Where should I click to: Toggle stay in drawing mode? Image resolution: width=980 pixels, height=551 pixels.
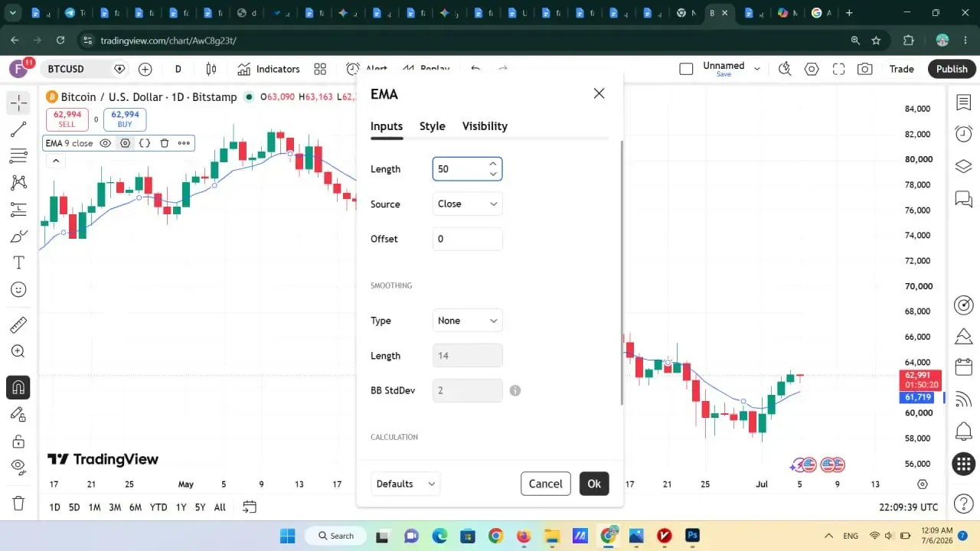coord(18,414)
